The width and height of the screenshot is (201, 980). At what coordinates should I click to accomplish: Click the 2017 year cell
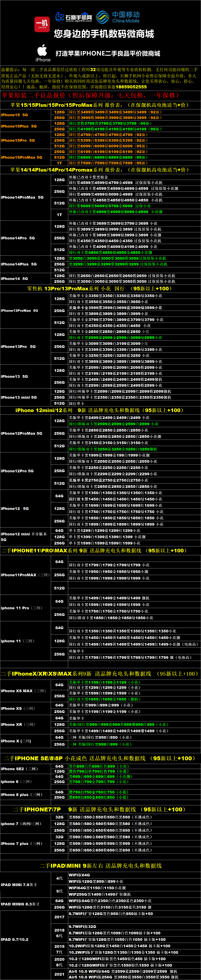(59, 917)
